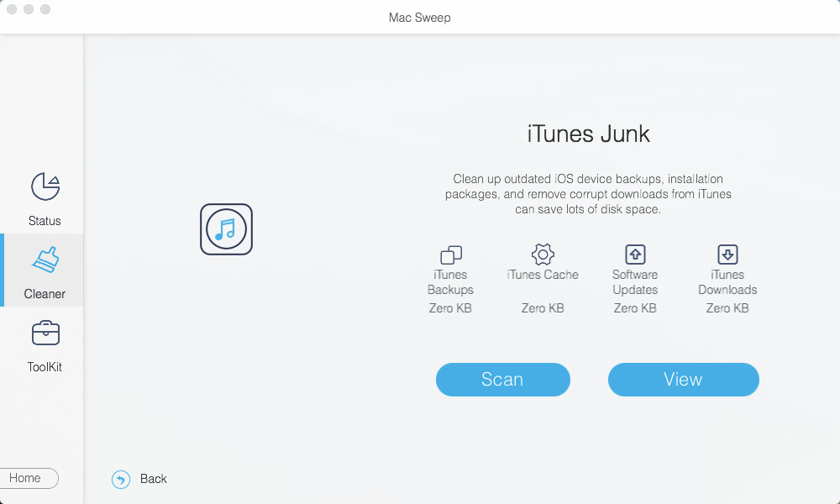Click the Software Updates label
This screenshot has height=504, width=840.
coord(635,282)
